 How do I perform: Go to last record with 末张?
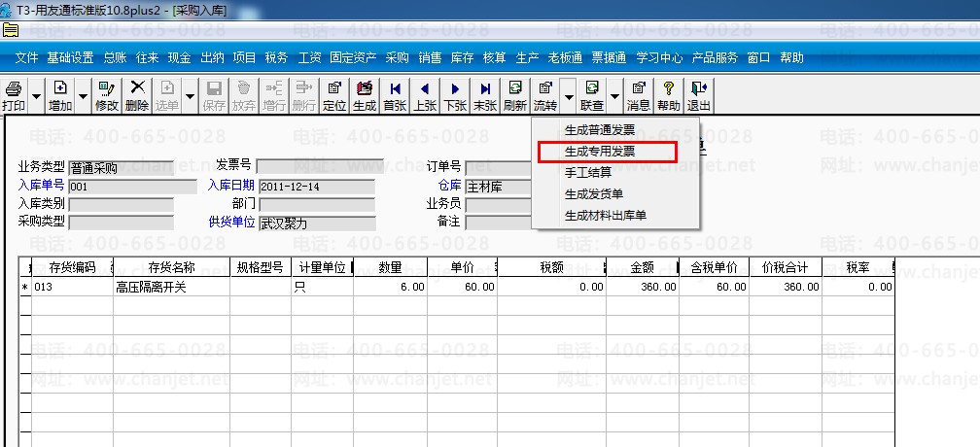pos(485,96)
